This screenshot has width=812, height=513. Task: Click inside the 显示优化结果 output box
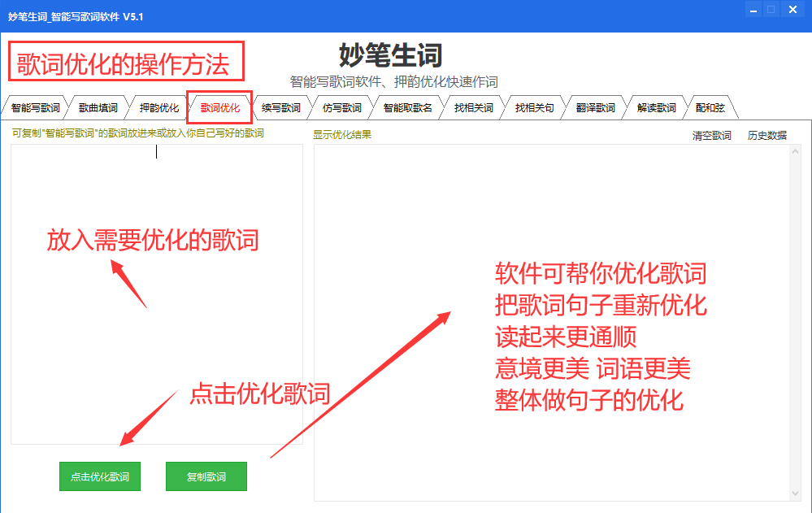tap(552, 323)
